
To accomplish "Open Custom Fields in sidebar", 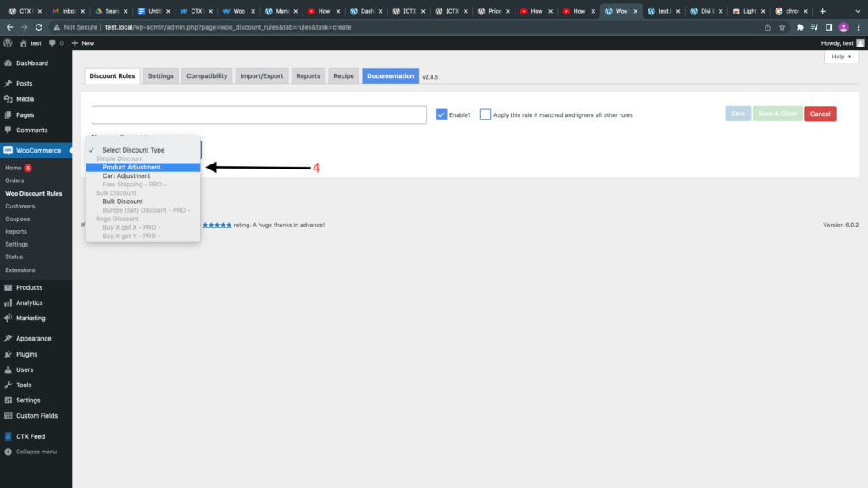I will point(36,415).
